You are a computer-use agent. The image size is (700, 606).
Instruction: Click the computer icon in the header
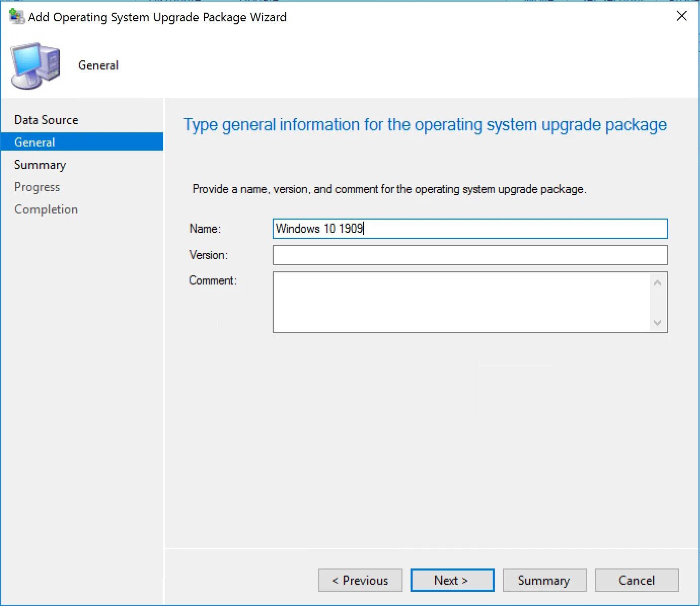coord(35,65)
